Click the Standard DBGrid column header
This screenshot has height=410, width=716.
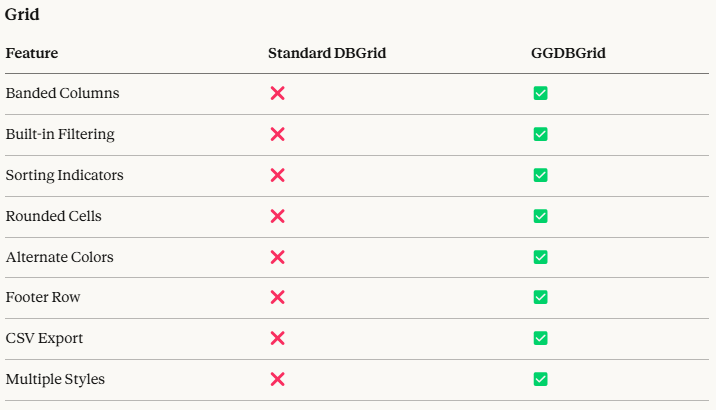tap(327, 53)
